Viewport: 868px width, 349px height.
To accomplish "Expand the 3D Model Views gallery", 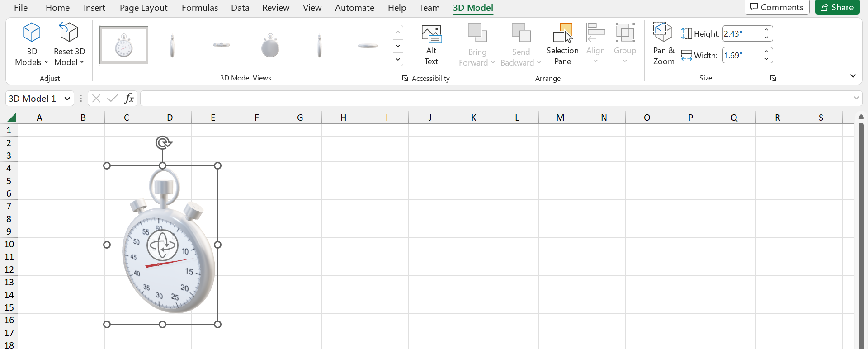I will coord(398,59).
